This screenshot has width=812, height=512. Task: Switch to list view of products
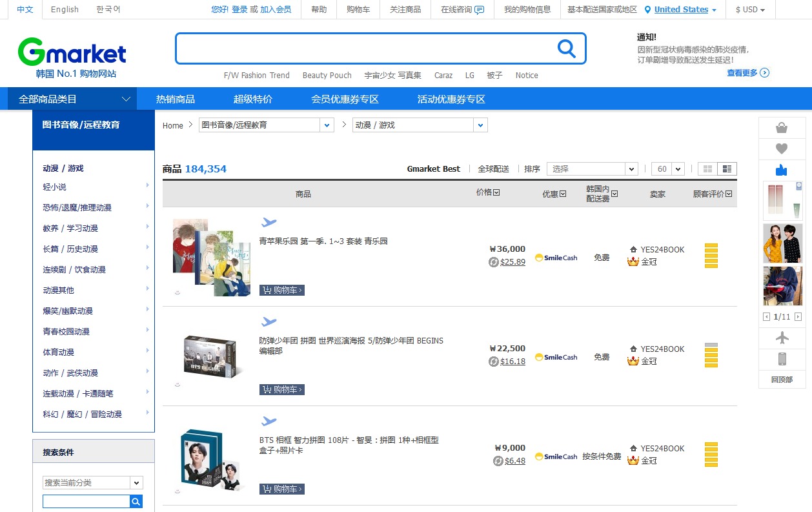click(x=727, y=169)
